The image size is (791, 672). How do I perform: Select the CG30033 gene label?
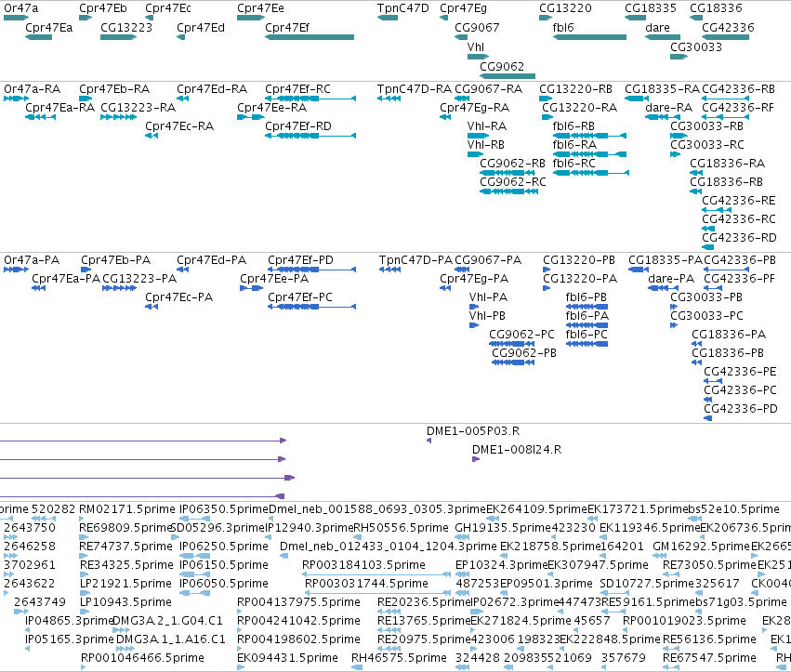(696, 46)
